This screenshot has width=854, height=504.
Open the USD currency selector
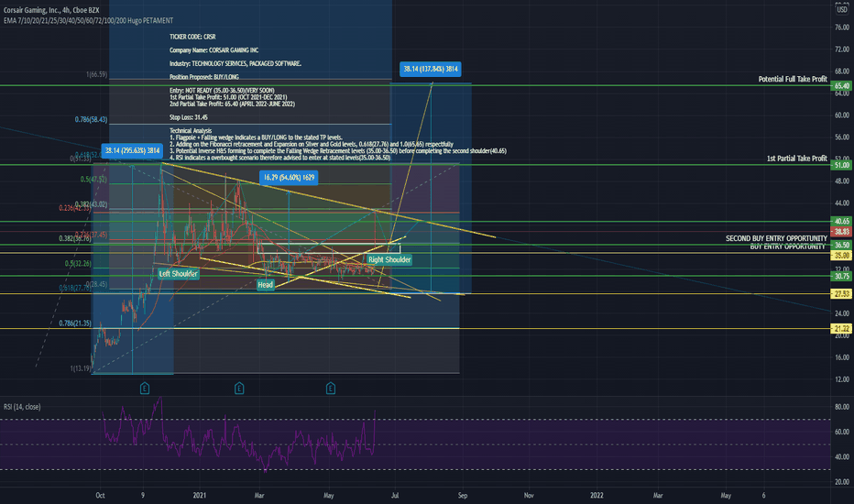click(842, 10)
